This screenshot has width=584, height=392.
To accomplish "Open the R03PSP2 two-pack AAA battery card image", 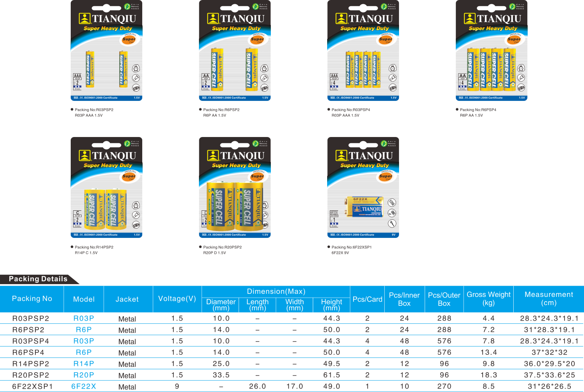I will [x=106, y=50].
